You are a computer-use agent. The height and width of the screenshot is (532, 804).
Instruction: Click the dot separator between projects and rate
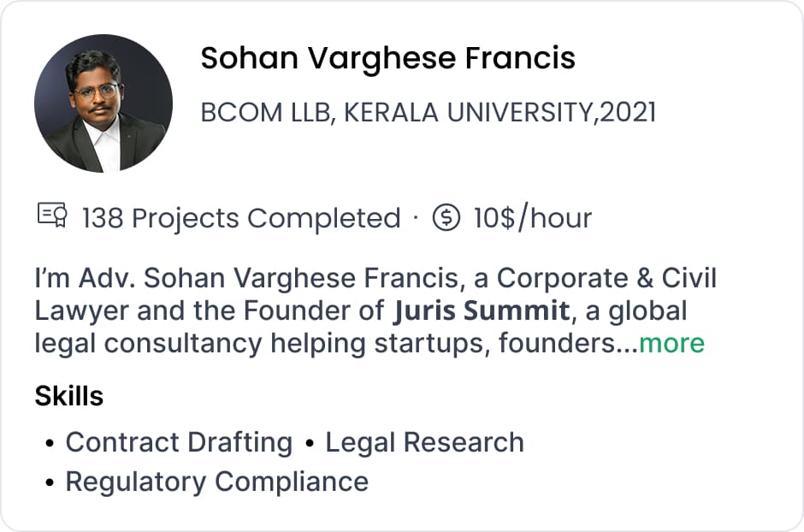pos(416,217)
